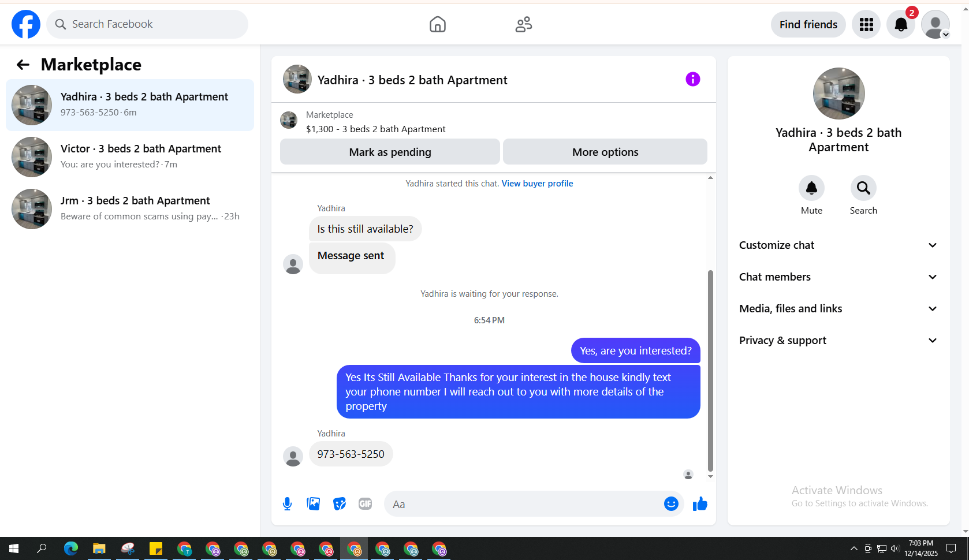This screenshot has height=560, width=969.
Task: Click the 'Message sent' bubble
Action: [x=352, y=258]
